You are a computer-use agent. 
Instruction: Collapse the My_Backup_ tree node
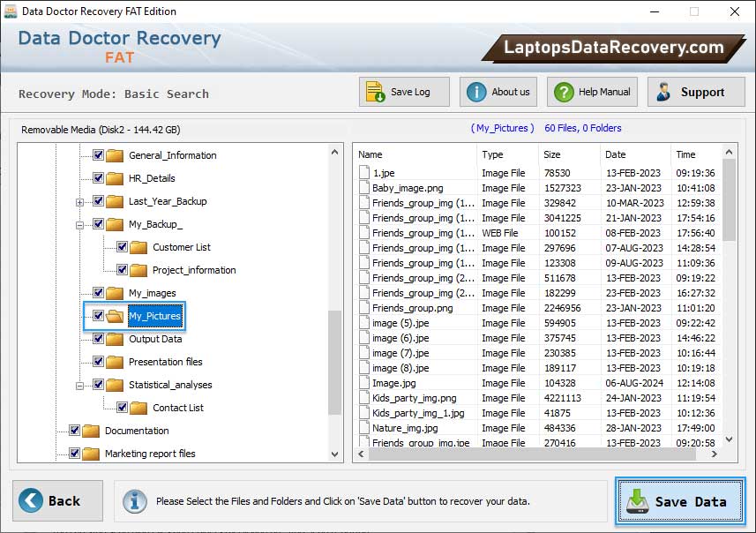(x=80, y=225)
